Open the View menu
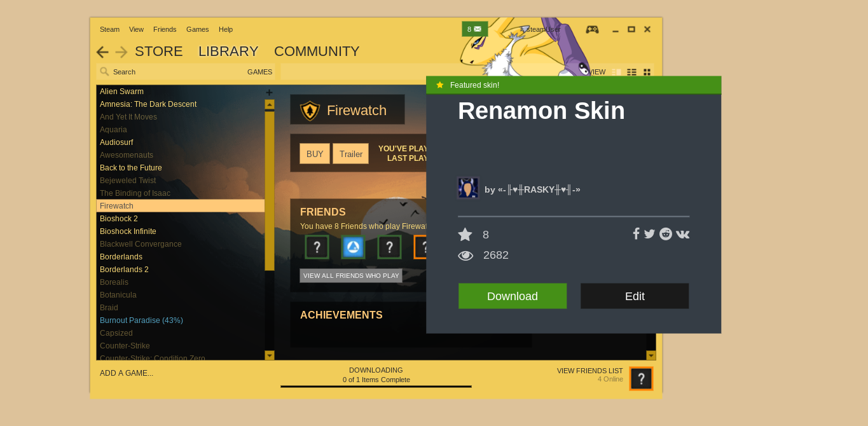868x426 pixels. [136, 29]
